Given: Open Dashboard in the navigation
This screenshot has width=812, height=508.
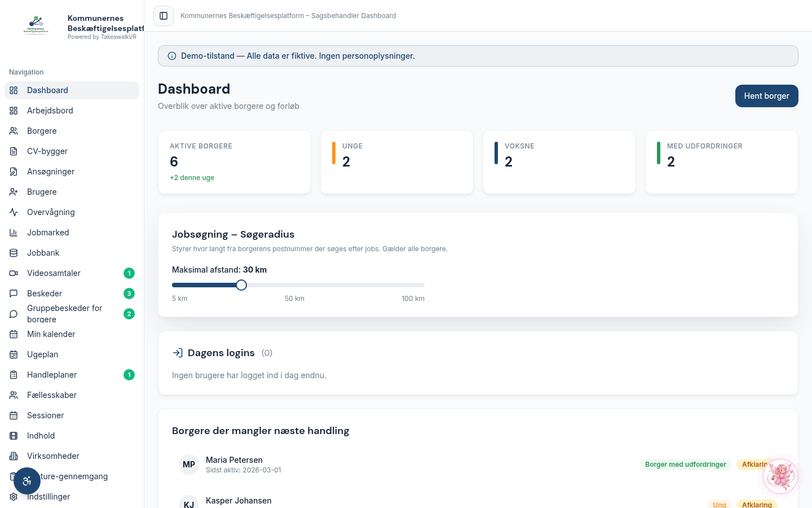Looking at the screenshot, I should 72,90.
